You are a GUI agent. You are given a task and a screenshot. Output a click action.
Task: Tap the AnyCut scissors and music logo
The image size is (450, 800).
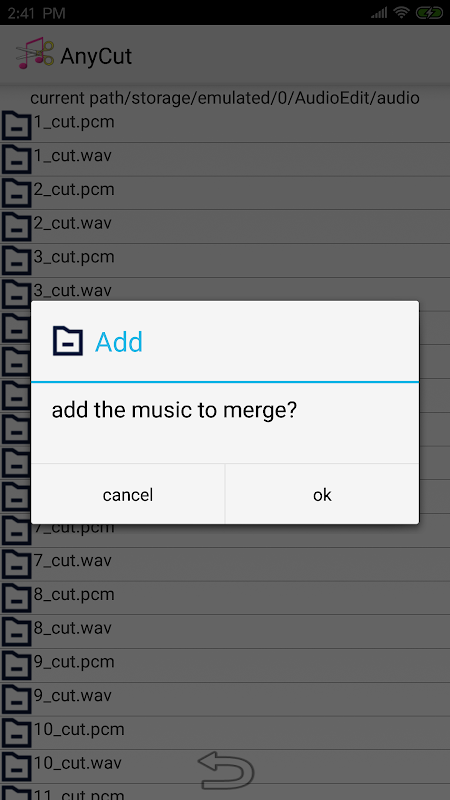click(x=34, y=54)
